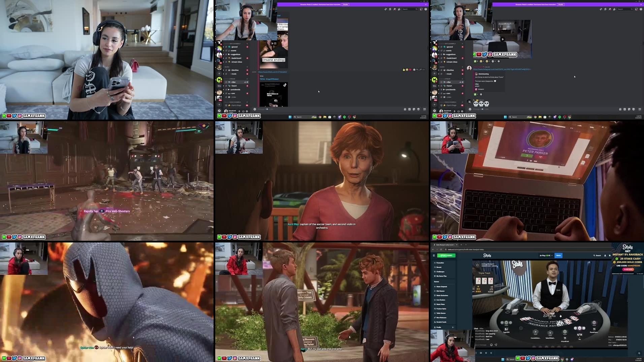Click blue Wallet button on Stake
The image size is (644, 362).
(x=558, y=256)
